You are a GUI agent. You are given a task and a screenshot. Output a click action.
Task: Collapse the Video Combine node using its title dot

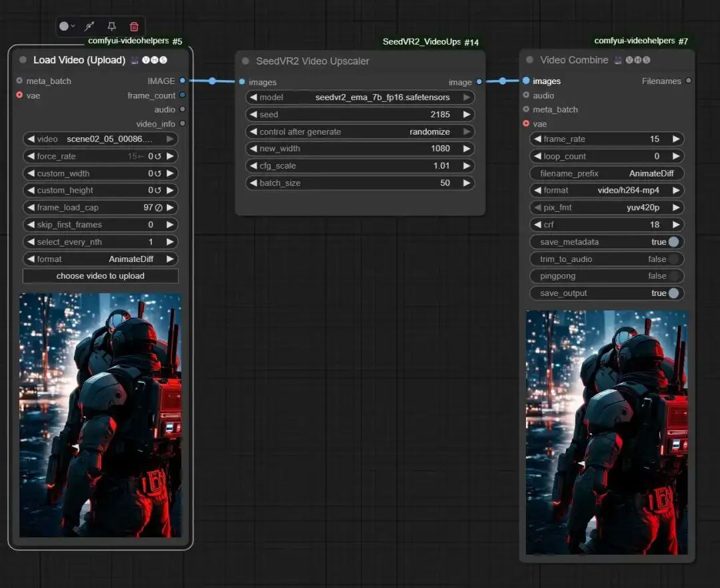tap(530, 60)
